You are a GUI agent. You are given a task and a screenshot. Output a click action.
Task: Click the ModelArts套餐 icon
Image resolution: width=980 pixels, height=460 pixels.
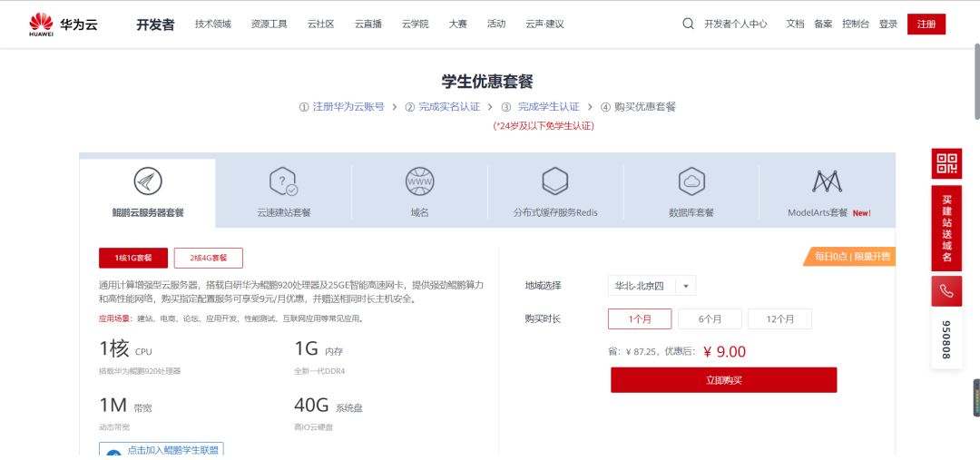point(828,181)
